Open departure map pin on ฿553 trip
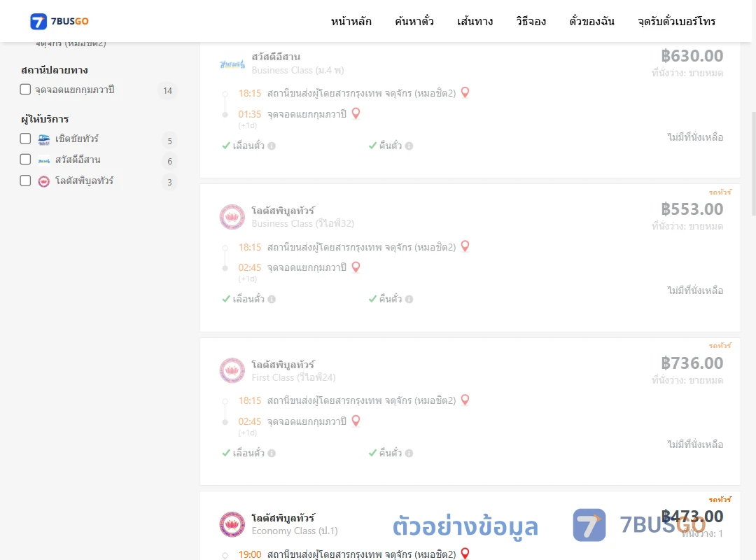 [x=465, y=246]
